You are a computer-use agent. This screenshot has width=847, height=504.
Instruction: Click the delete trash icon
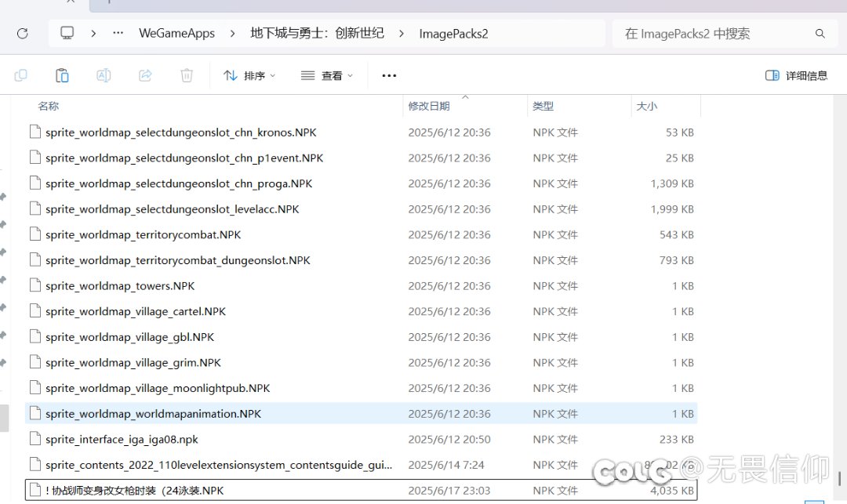[x=187, y=75]
